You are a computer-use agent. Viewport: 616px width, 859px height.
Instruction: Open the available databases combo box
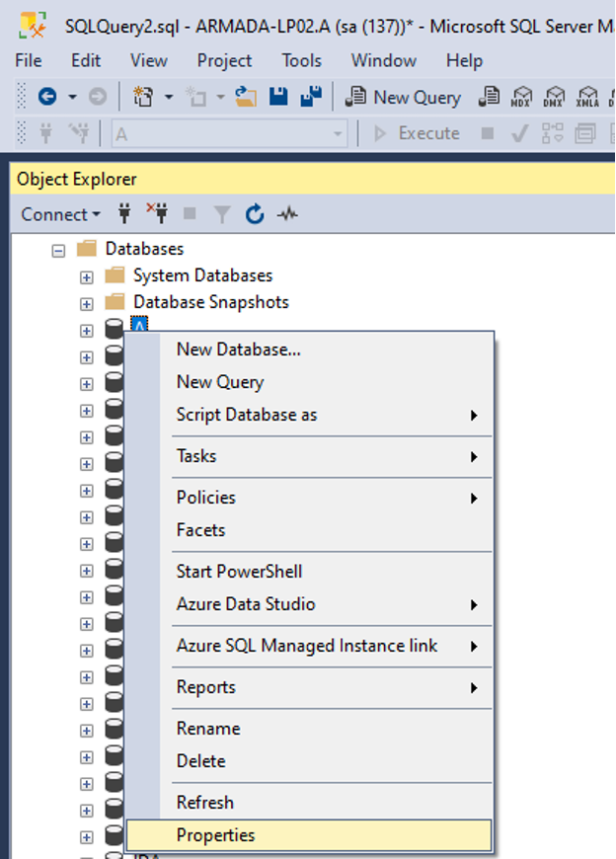[229, 133]
